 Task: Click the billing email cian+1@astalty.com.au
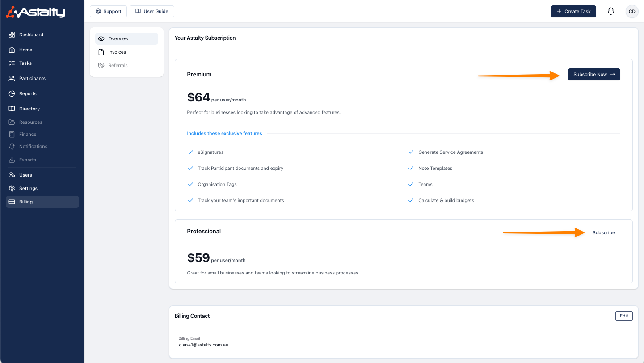[x=204, y=345]
